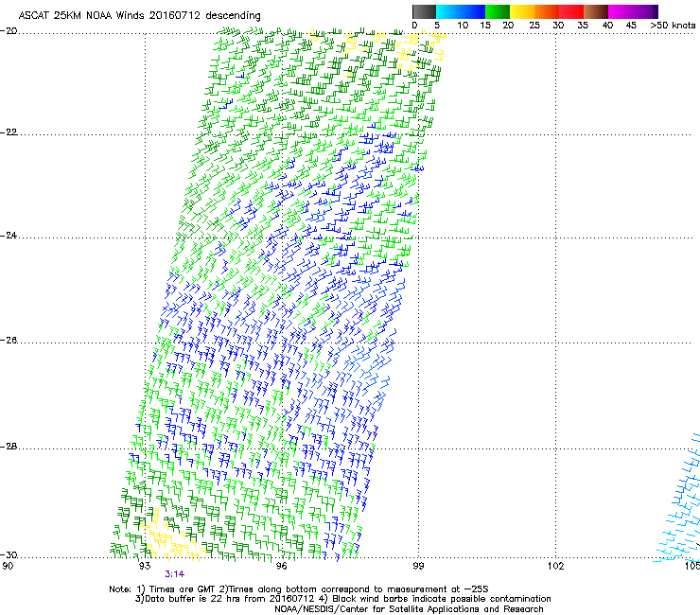Click the purple '3:14' pass time label
The height and width of the screenshot is (615, 700).
point(175,574)
